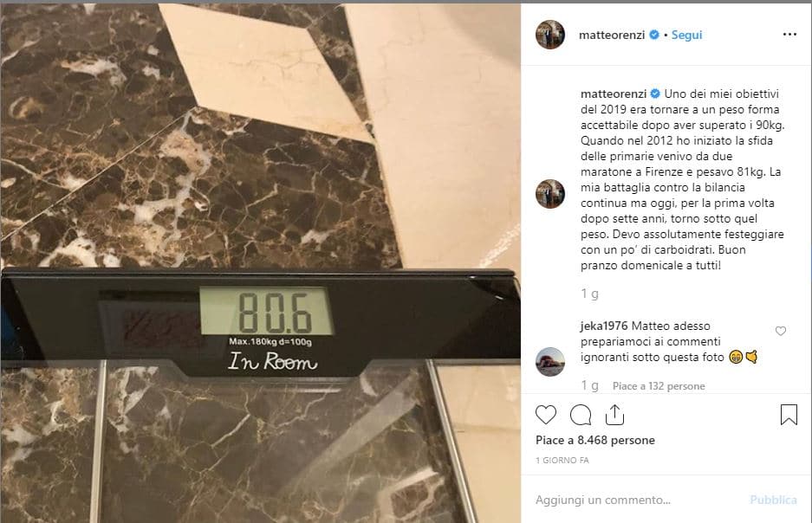This screenshot has height=523, width=812.
Task: Click the matteorenzi username in caption
Action: 614,94
